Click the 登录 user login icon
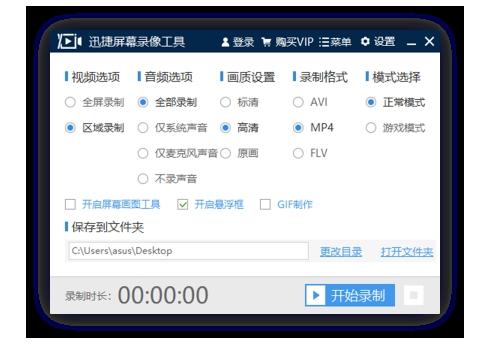486x364 pixels. tap(225, 42)
